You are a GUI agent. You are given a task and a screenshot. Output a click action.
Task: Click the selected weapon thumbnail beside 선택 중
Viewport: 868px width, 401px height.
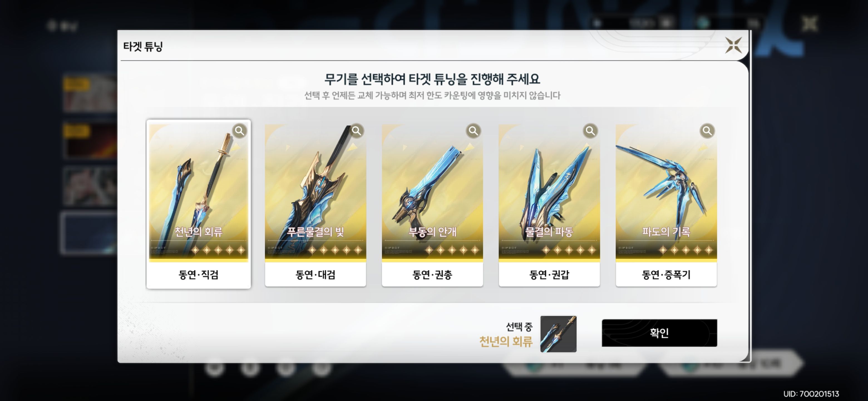point(558,334)
